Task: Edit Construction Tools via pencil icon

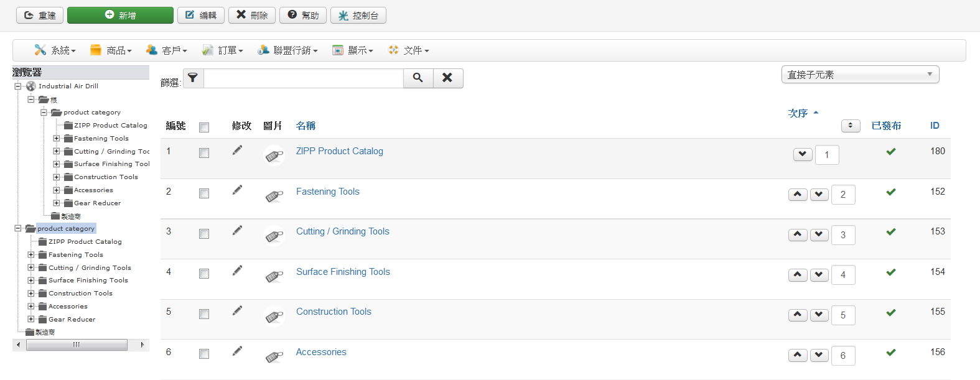Action: coord(237,310)
